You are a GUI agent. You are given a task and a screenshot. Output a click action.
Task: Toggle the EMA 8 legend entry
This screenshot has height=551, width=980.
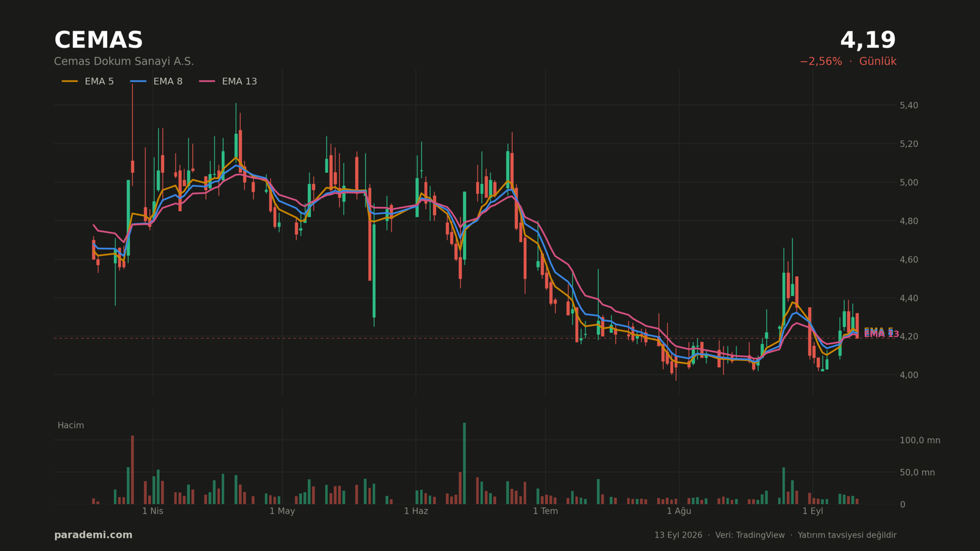tap(156, 81)
